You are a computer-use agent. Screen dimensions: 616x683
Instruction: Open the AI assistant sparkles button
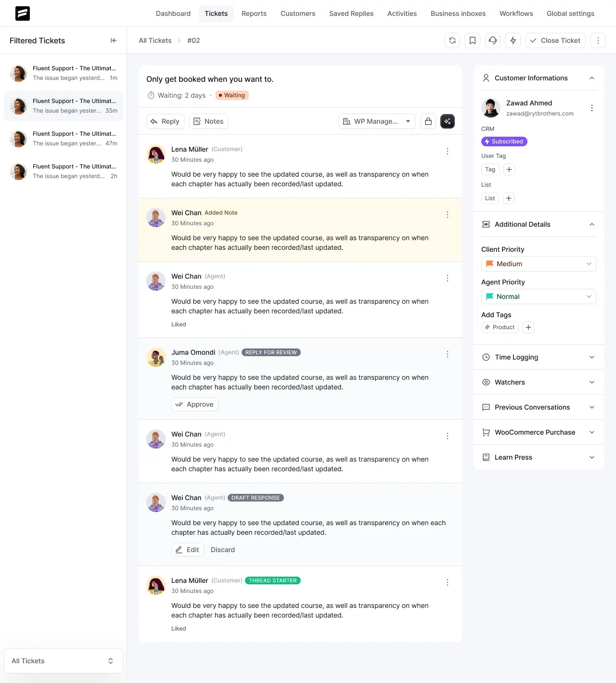tap(448, 121)
